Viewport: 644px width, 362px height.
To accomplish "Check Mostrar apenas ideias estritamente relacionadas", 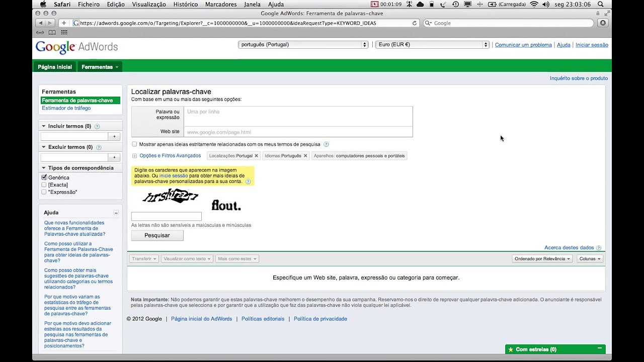I will (x=134, y=144).
